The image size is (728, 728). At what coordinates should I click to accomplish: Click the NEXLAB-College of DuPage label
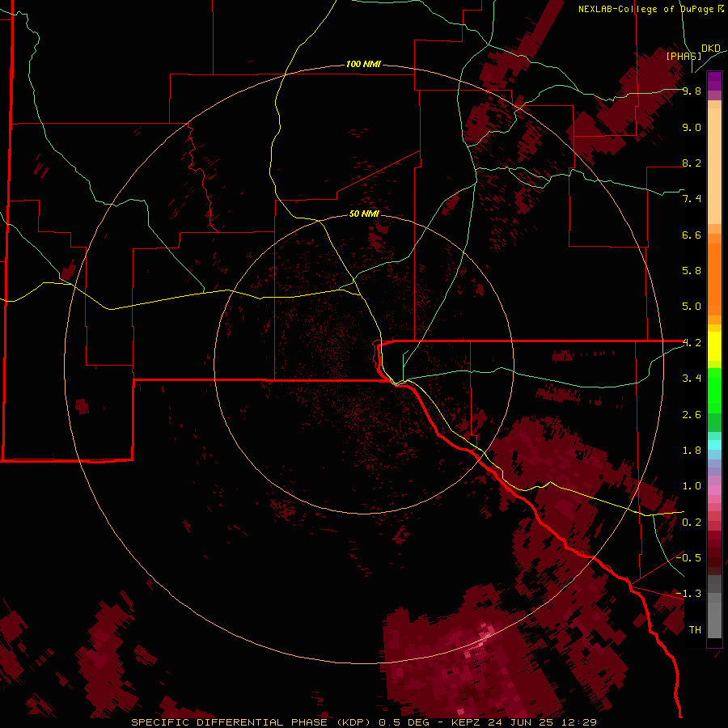pos(645,9)
